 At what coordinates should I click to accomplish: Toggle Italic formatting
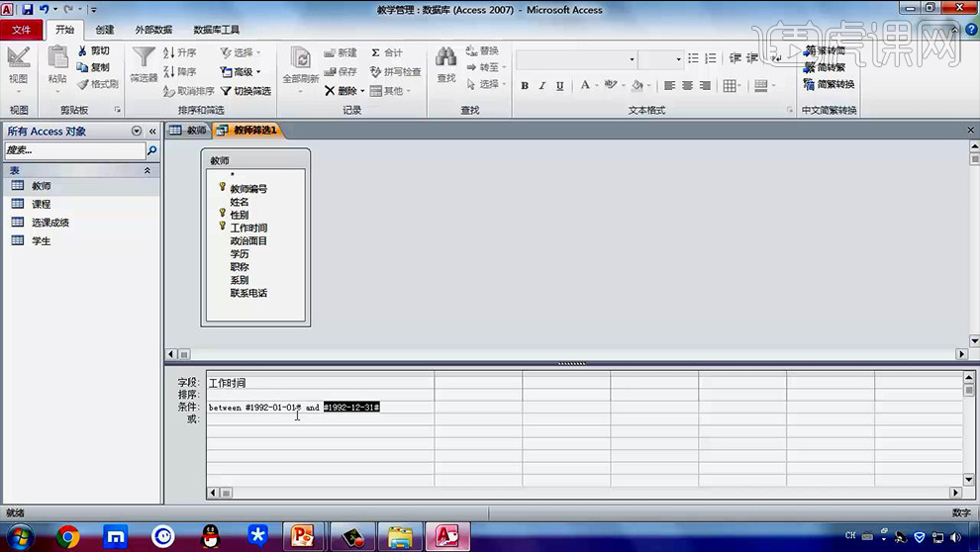click(x=541, y=86)
